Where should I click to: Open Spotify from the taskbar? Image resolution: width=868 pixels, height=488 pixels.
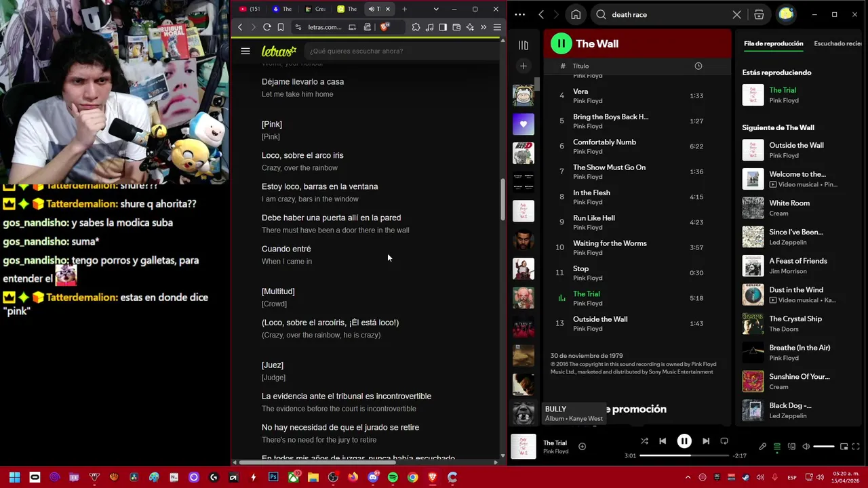pos(393,477)
